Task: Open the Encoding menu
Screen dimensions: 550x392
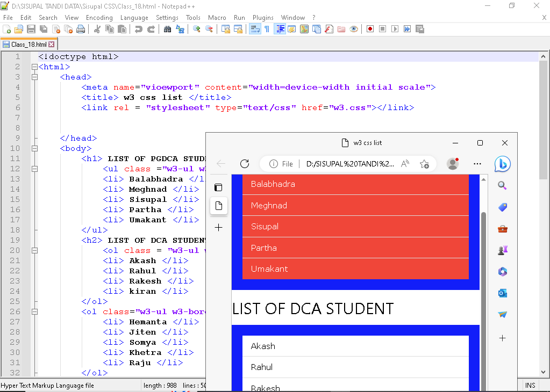Action: tap(99, 18)
